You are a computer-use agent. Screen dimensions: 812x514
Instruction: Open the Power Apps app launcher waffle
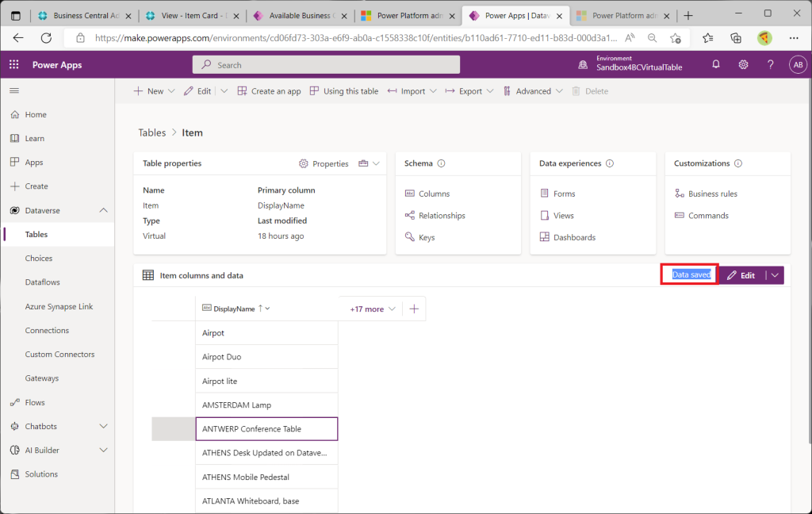pos(14,65)
